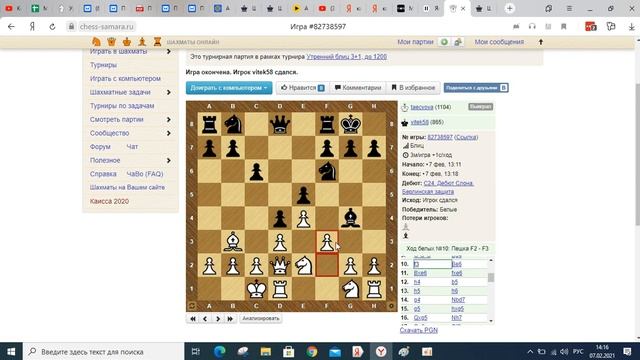Click the king icon in site header
Image resolution: width=640 pixels, height=360 pixels.
[x=127, y=42]
